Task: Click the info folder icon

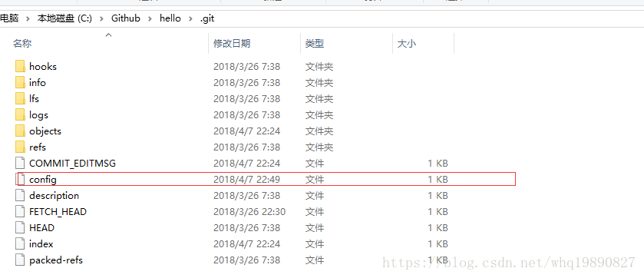Action: click(20, 82)
